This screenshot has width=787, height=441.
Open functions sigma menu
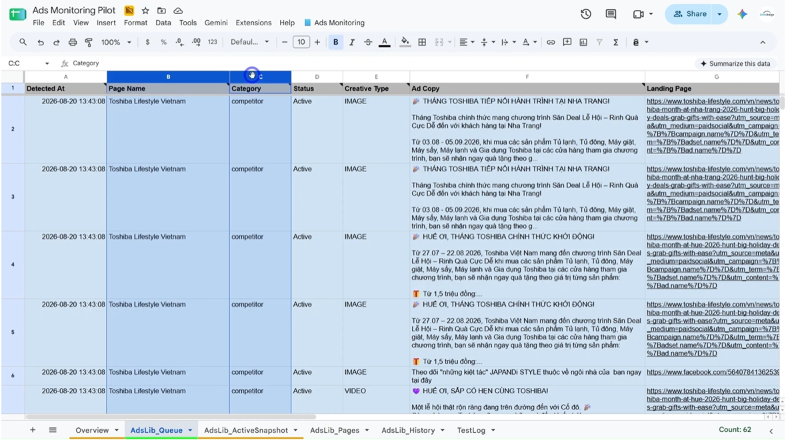[616, 43]
